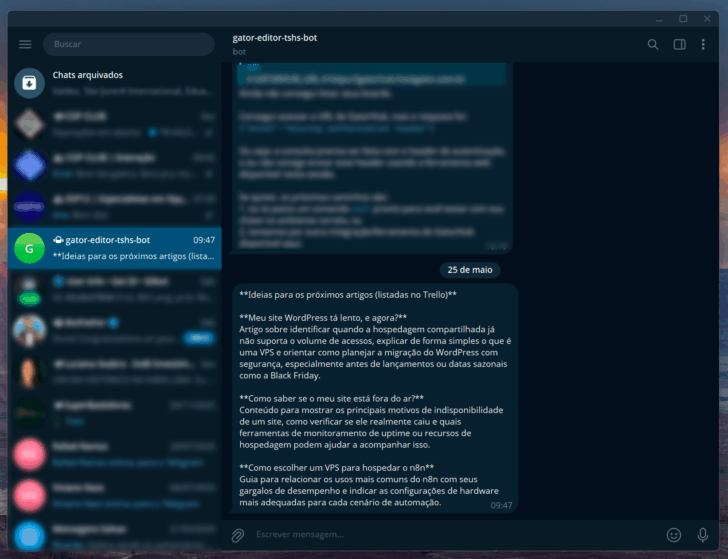Search within the gator-editor-tshs-bot chat
The width and height of the screenshot is (728, 559).
[x=653, y=45]
